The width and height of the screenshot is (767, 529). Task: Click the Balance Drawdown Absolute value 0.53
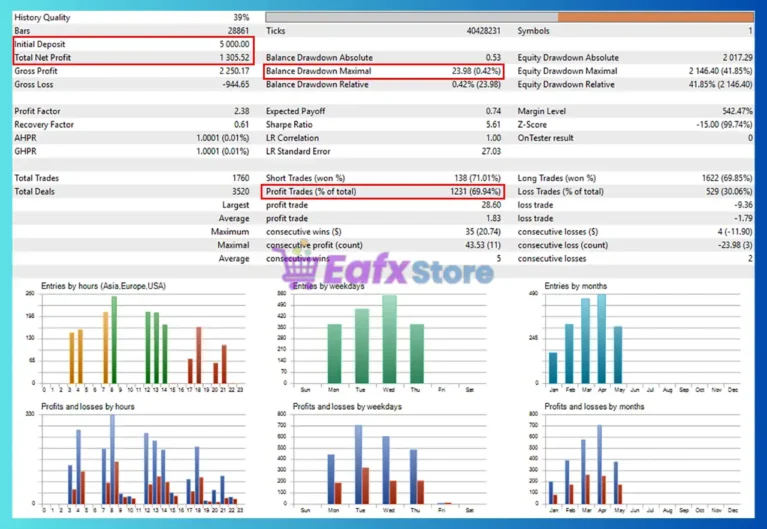coord(493,58)
